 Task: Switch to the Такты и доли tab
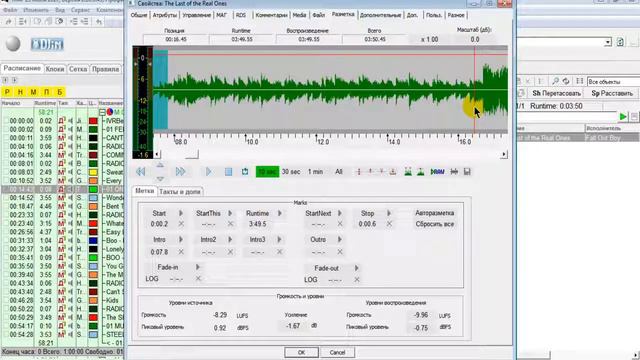click(x=180, y=191)
